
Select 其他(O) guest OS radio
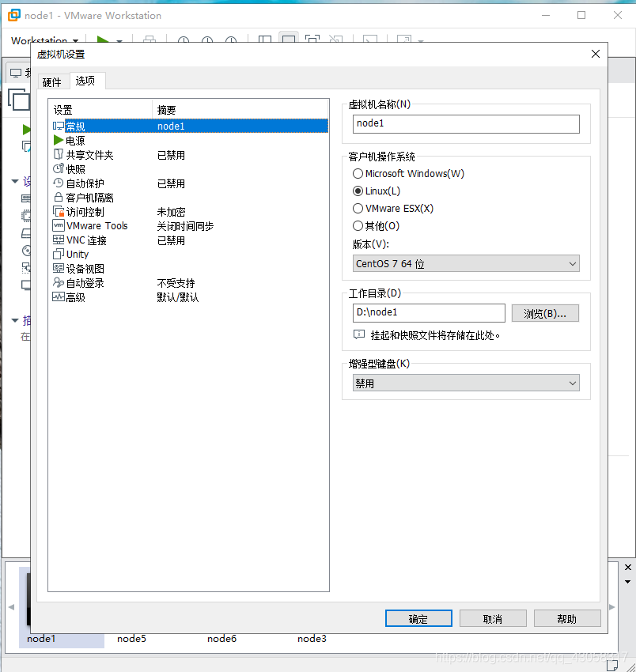click(x=358, y=225)
